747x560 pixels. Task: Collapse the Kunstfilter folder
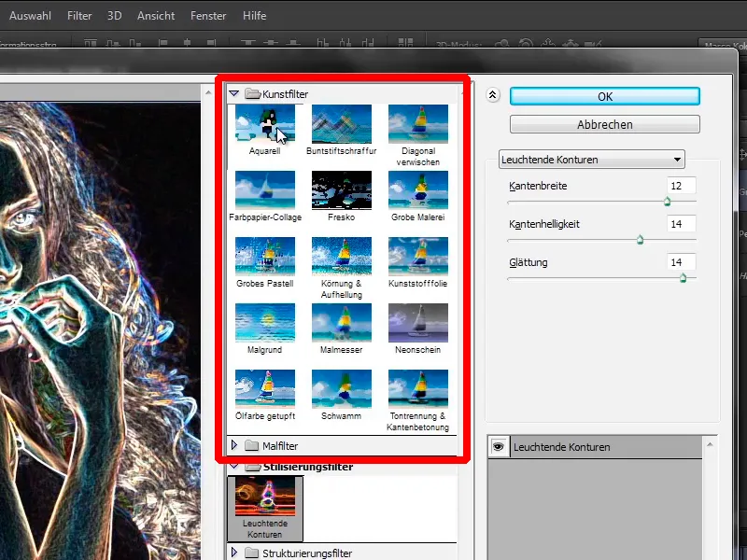[234, 94]
